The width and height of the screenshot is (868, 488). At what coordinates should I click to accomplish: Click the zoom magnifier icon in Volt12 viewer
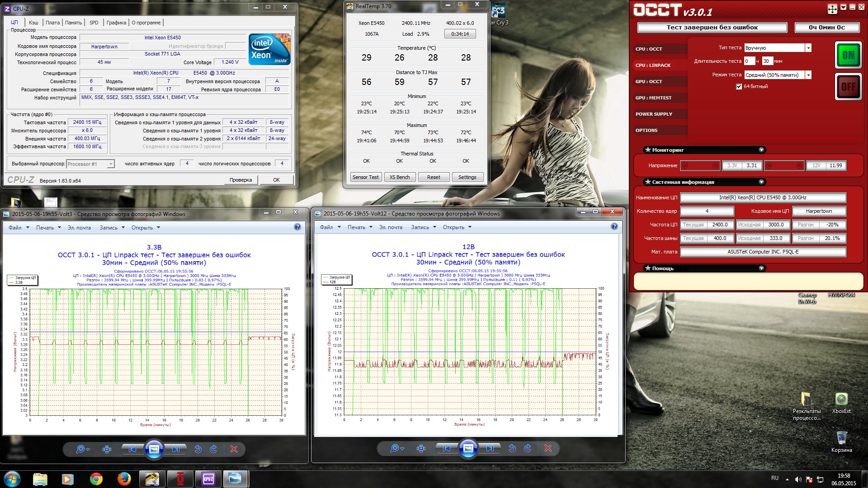pos(395,448)
